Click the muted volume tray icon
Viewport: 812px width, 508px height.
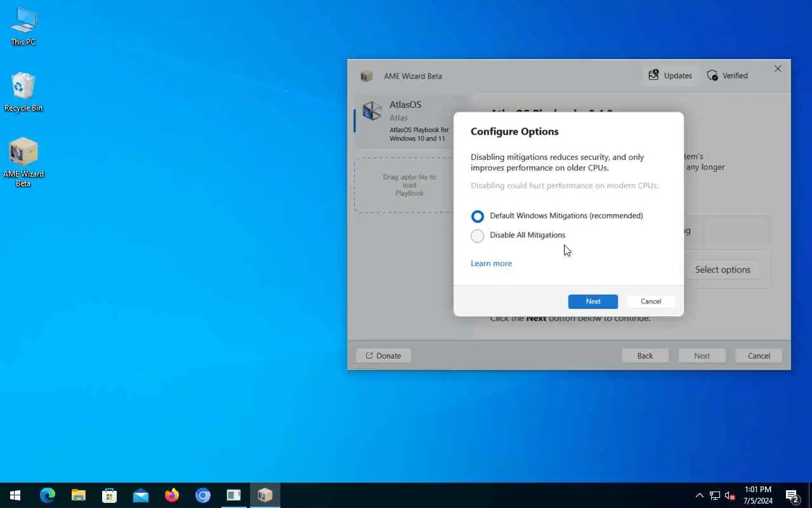pos(730,495)
